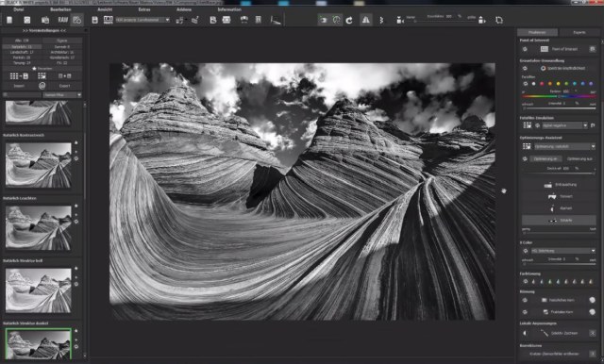Viewport: 604px width, 364px height.
Task: Select the Schärfe sharpness tool
Action: point(559,220)
